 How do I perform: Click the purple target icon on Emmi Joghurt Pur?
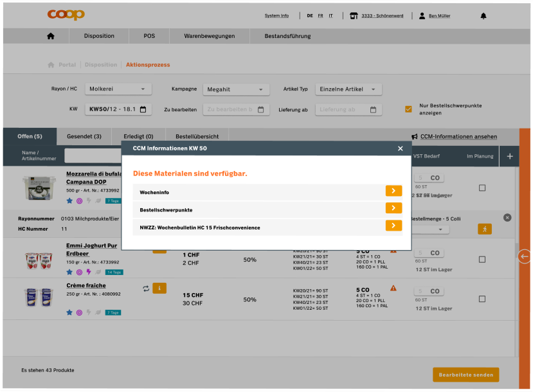(79, 272)
